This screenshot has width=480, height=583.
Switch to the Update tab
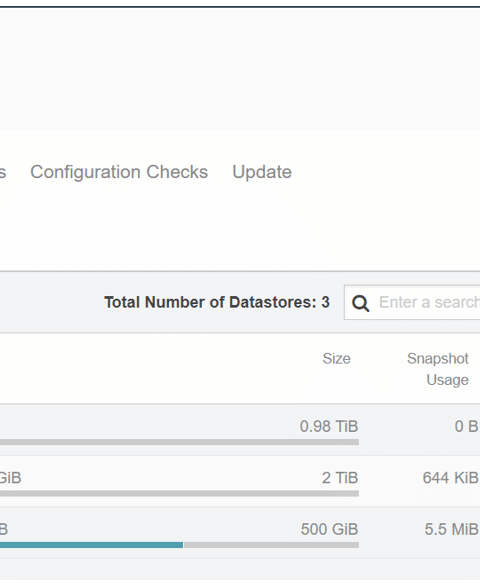click(x=262, y=172)
